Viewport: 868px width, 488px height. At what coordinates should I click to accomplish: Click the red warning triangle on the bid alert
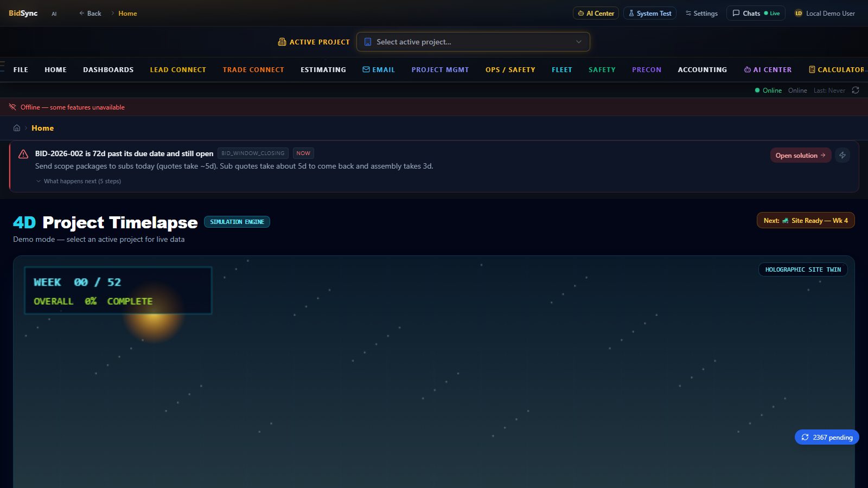pos(23,154)
